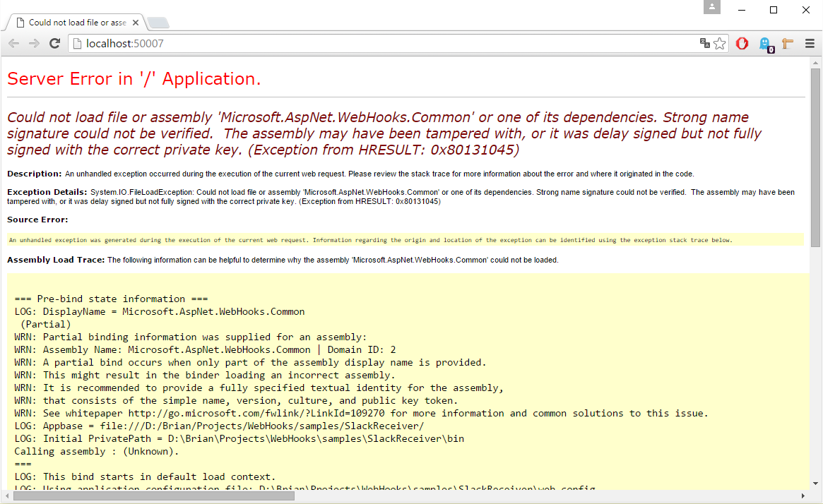Click the 'WRN: A partial bind occurs' line
823x504 pixels.
(250, 362)
